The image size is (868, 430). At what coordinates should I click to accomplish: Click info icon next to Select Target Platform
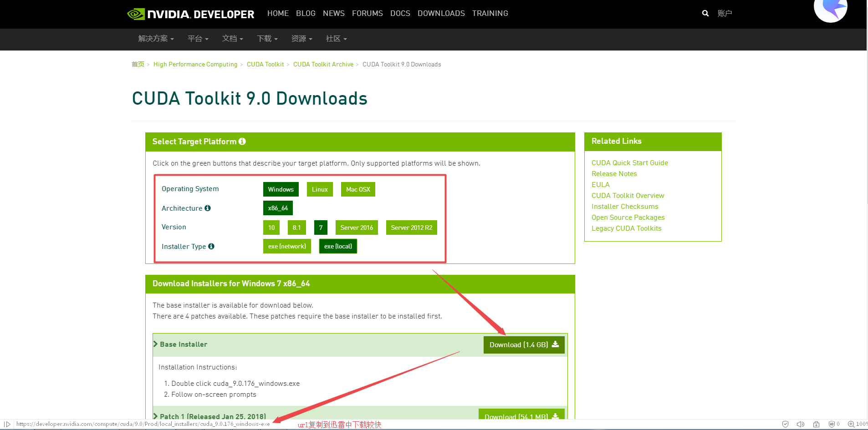pyautogui.click(x=242, y=142)
